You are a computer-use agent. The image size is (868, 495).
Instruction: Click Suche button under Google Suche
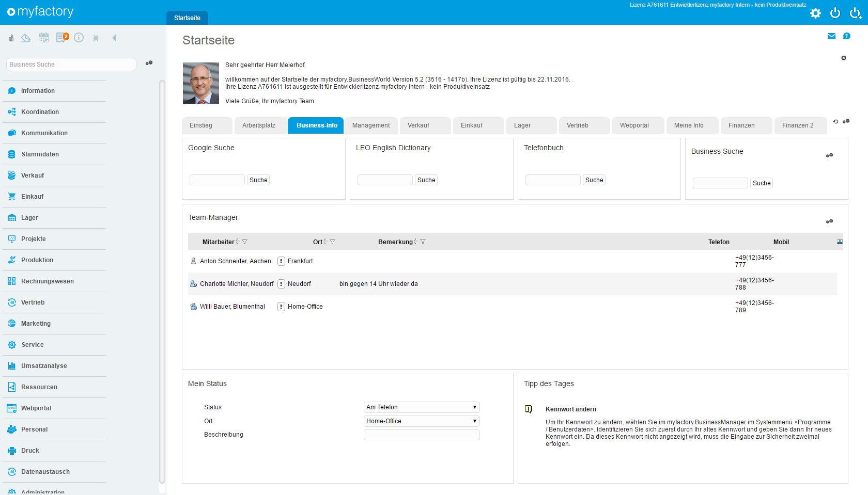coord(258,180)
